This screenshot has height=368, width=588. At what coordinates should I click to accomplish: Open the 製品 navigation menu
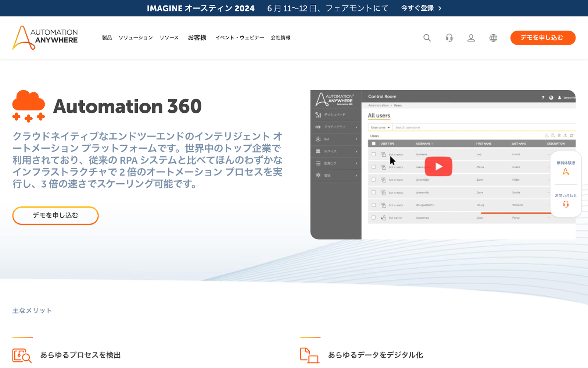tap(107, 38)
